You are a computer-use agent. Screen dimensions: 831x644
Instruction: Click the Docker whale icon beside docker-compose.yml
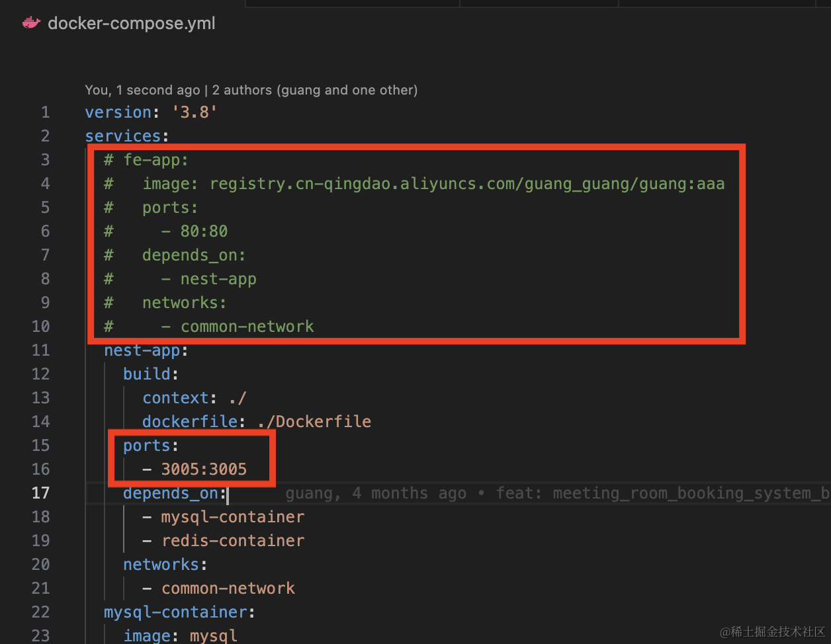[31, 23]
